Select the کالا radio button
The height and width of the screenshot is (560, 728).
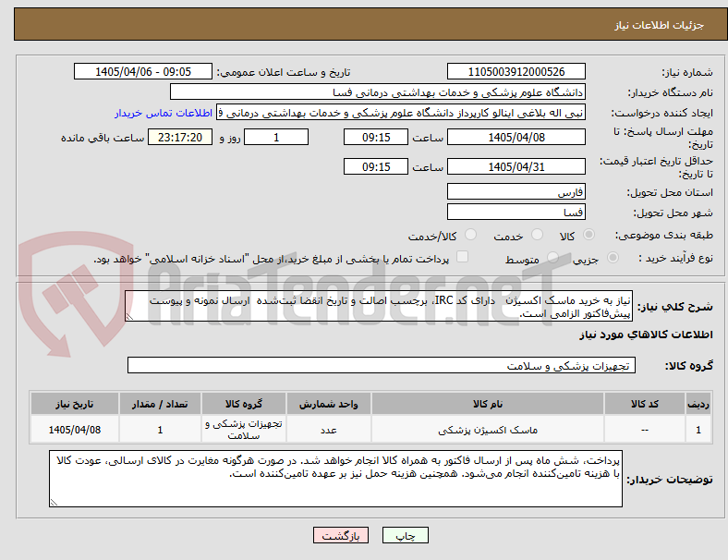(588, 235)
